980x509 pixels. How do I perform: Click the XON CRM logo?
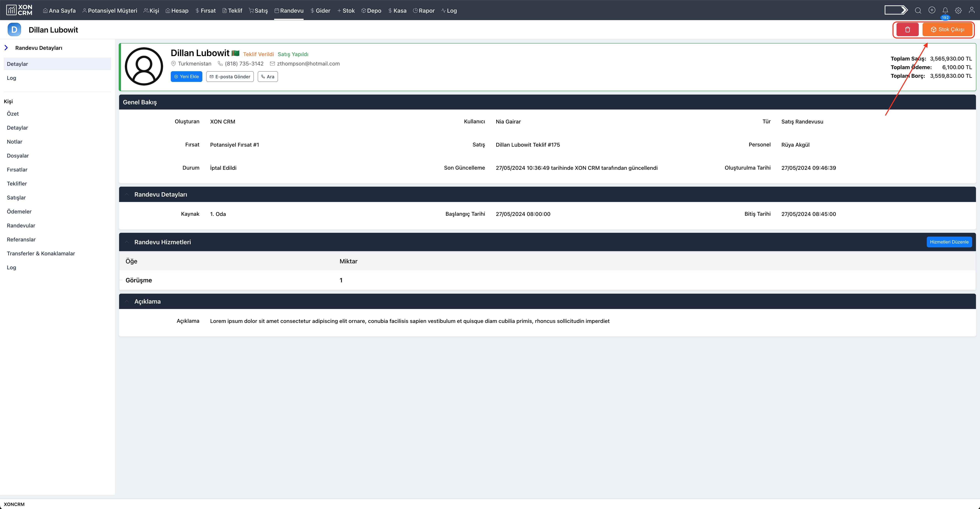(x=19, y=10)
